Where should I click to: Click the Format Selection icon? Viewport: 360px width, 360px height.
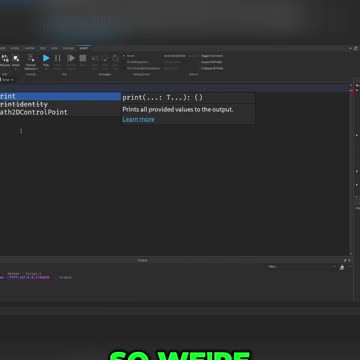pos(31,58)
